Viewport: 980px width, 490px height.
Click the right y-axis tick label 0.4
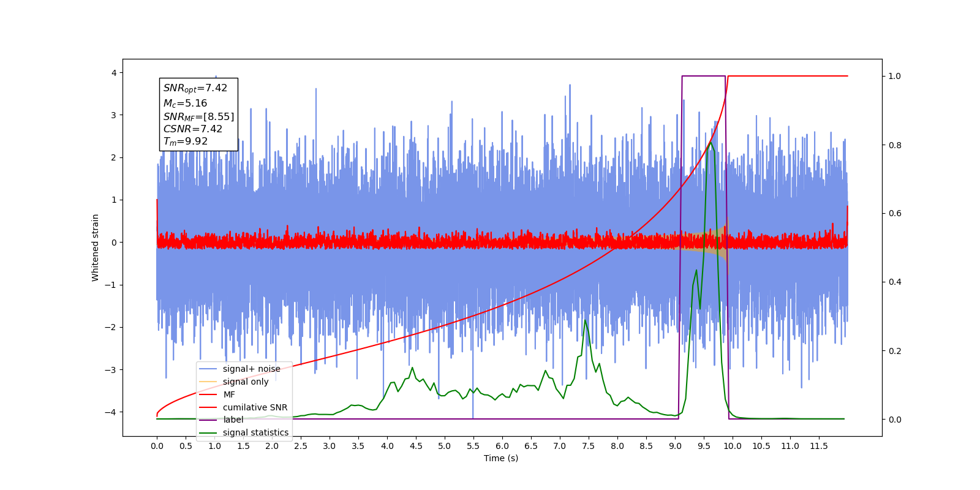click(x=895, y=282)
